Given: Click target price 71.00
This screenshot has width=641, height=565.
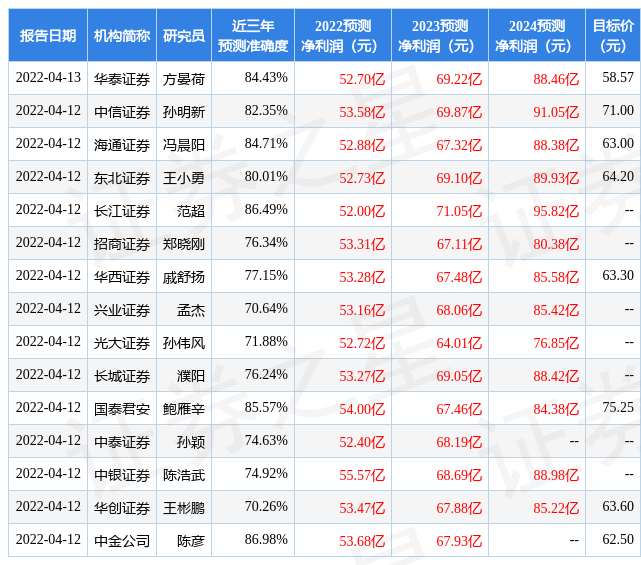Looking at the screenshot, I should 618,110.
